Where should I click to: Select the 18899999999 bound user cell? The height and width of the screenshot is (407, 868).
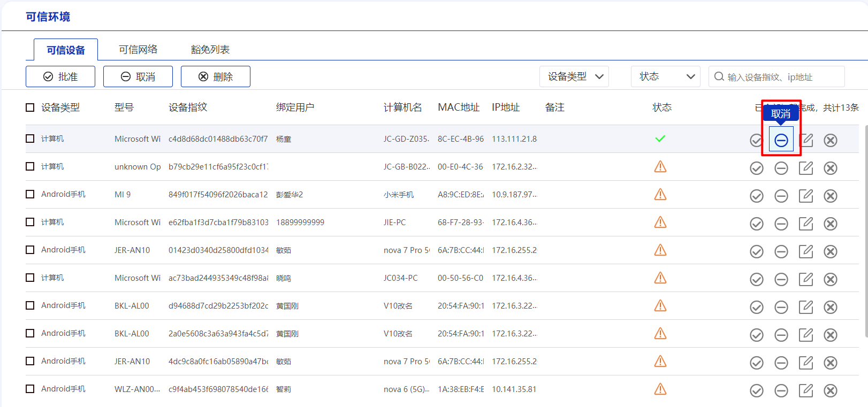pos(300,222)
